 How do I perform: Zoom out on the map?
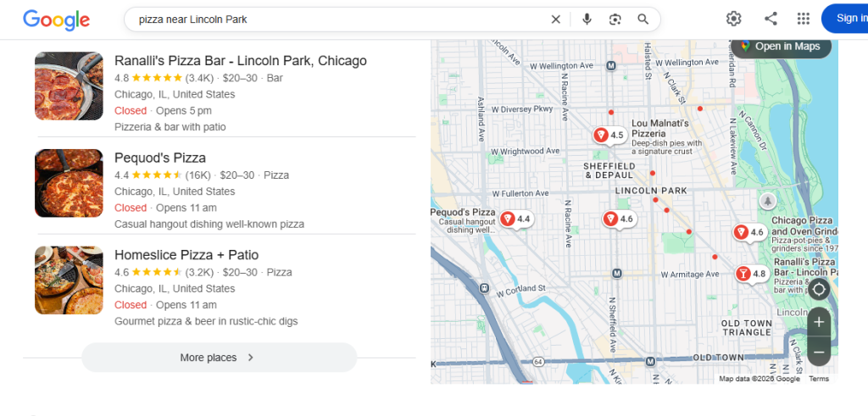(819, 352)
